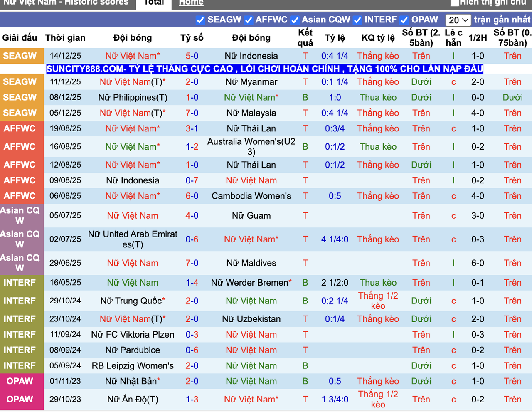Click 0-7 score of Nữ Indonesia match
This screenshot has width=532, height=412.
pyautogui.click(x=192, y=181)
